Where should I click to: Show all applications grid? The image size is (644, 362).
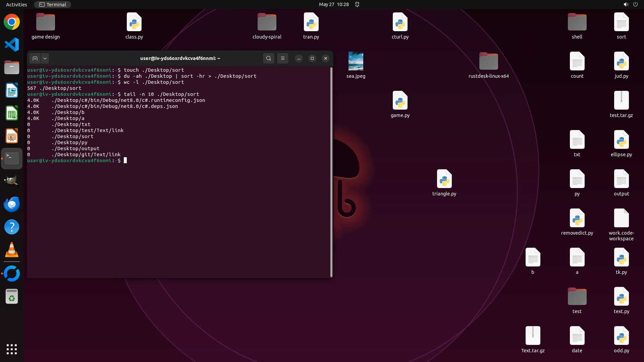(12, 349)
